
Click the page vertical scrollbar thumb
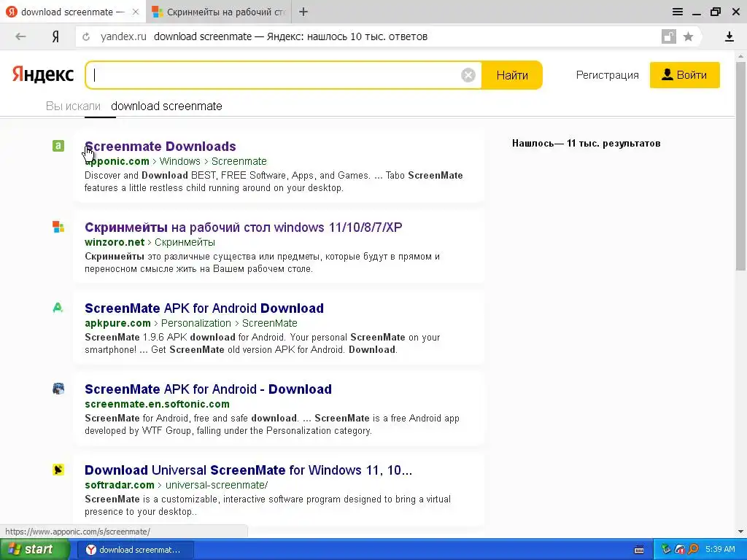pyautogui.click(x=740, y=166)
